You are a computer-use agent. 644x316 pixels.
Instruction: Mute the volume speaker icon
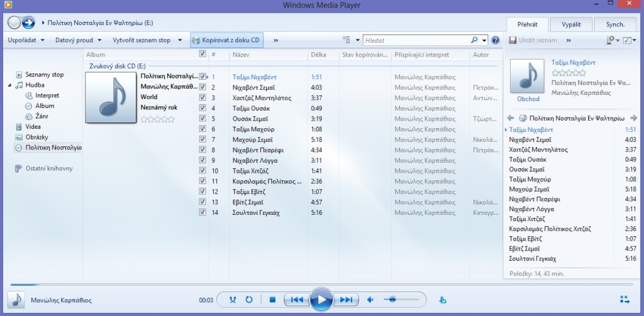tap(370, 300)
